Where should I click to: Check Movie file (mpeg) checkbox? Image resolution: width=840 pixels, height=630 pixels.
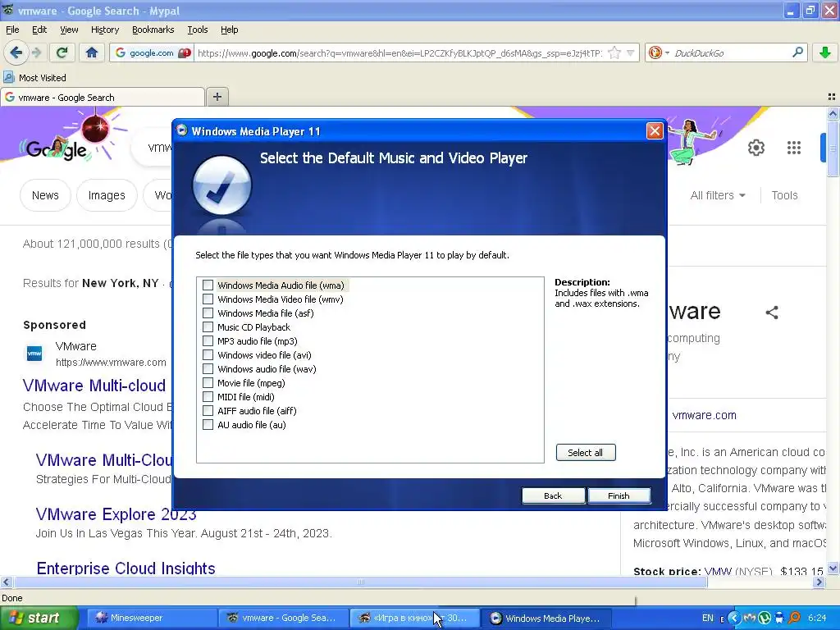(208, 382)
